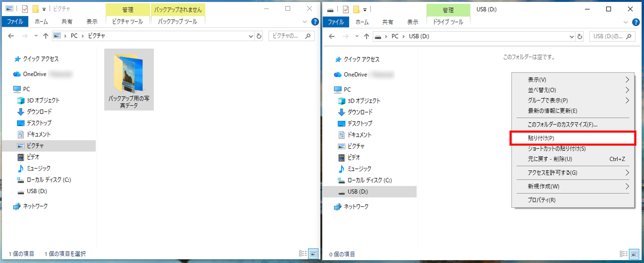The width and height of the screenshot is (644, 263).
Task: Click the properties quick access icon in the USB title bar
Action: (346, 10)
